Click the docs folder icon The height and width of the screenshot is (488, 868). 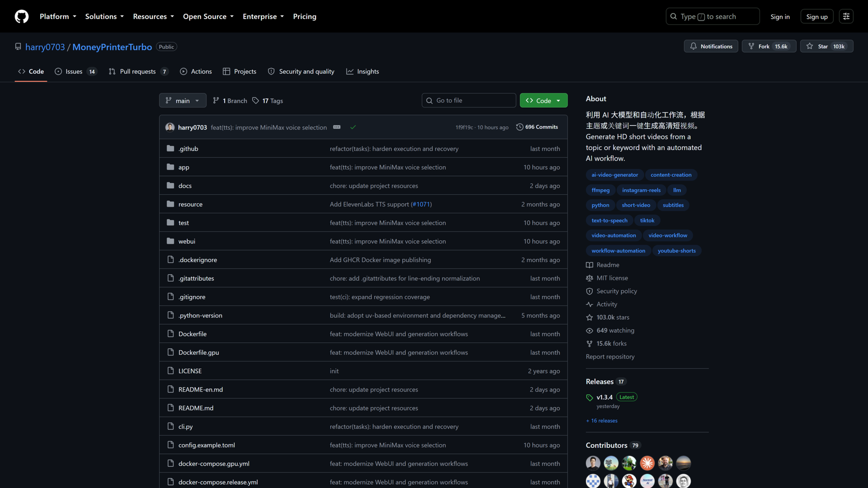(170, 185)
